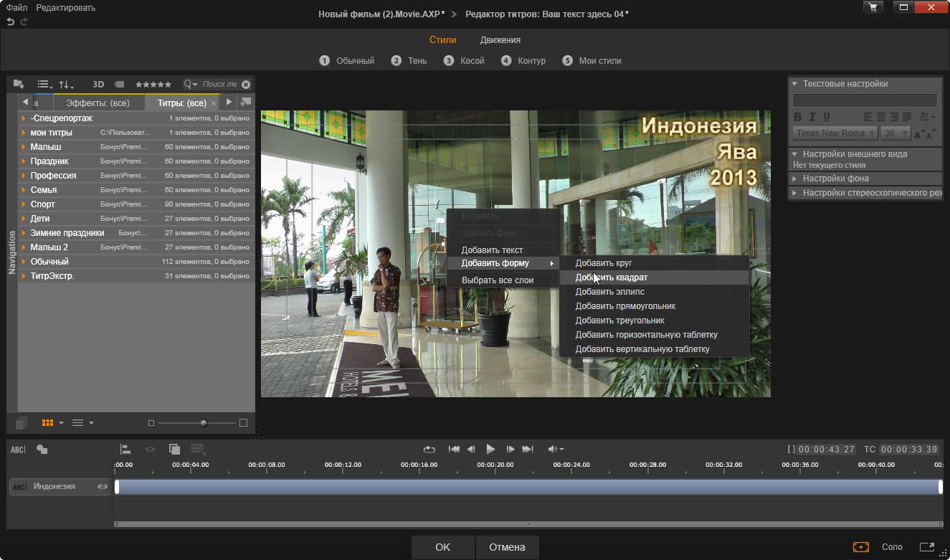Click the undo arrow below the File menu
The width and height of the screenshot is (950, 560).
(10, 22)
